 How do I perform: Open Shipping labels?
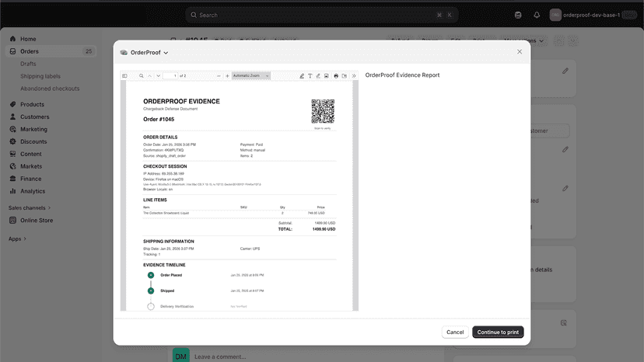click(x=40, y=76)
